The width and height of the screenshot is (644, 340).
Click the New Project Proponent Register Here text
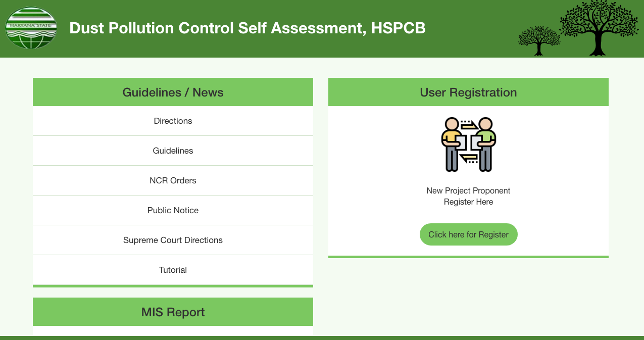(468, 196)
